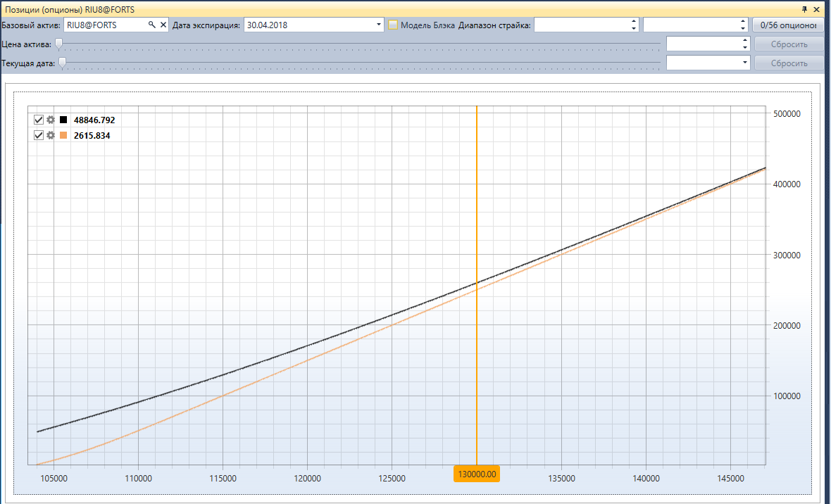Click the black color swatch in legend
The height and width of the screenshot is (504, 831).
click(x=63, y=120)
